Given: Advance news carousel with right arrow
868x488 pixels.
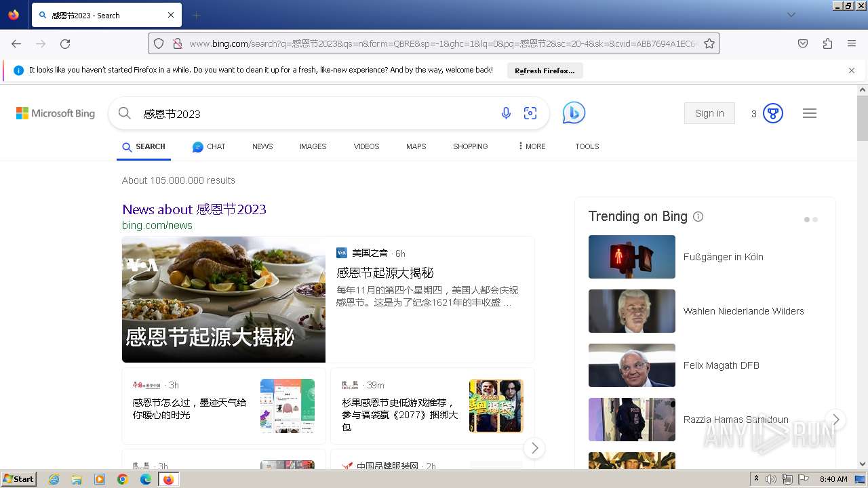Looking at the screenshot, I should pos(534,448).
